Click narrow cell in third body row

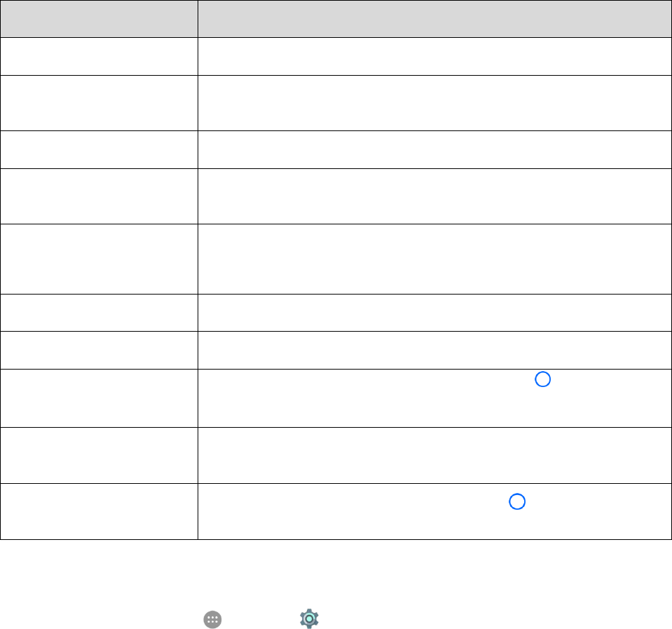[99, 149]
